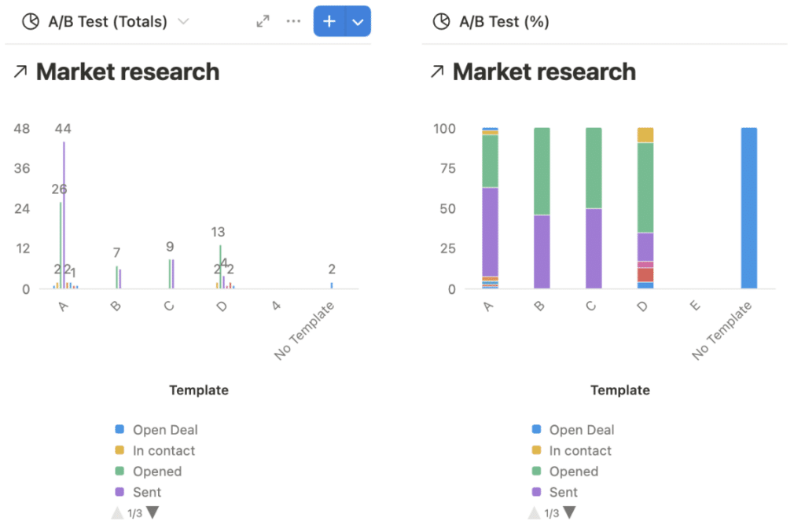Open the right Market research link

click(x=544, y=72)
